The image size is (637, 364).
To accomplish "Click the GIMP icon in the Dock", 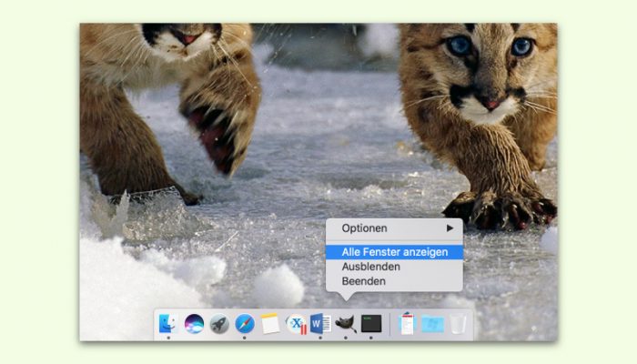I will pos(346,324).
